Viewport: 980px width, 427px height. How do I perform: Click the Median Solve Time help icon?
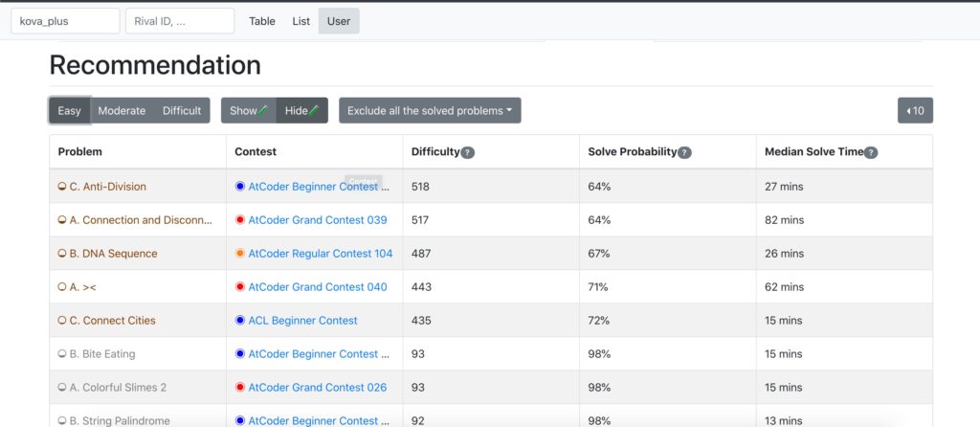coord(871,152)
